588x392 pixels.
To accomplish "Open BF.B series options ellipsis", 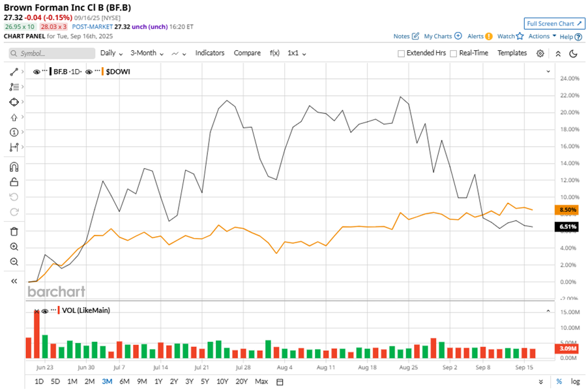I will [44, 70].
